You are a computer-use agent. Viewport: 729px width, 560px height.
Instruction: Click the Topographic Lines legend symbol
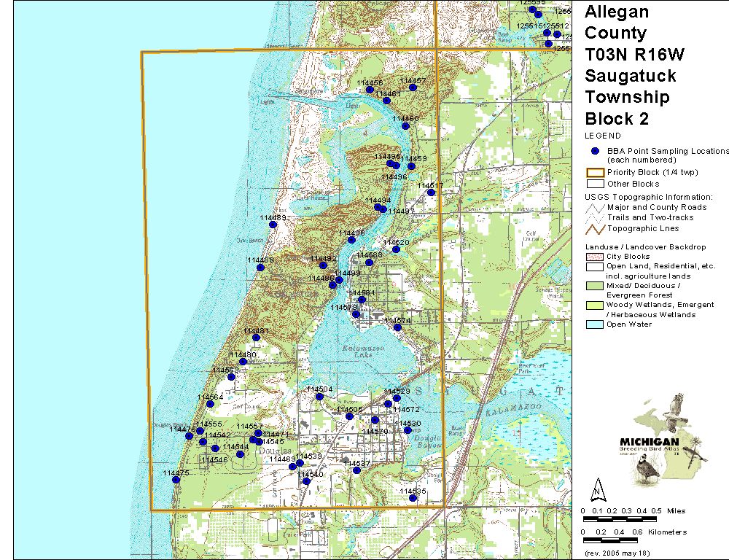pyautogui.click(x=595, y=227)
